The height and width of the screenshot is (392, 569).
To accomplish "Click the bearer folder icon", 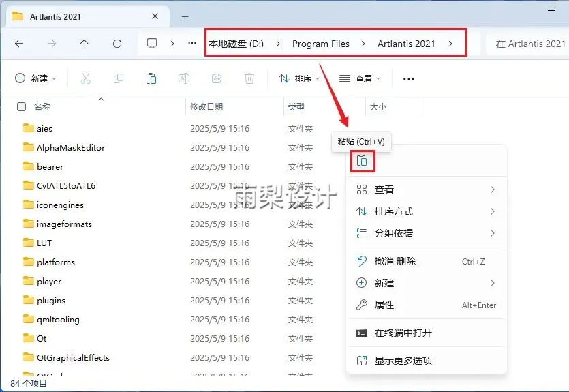I will 29,166.
